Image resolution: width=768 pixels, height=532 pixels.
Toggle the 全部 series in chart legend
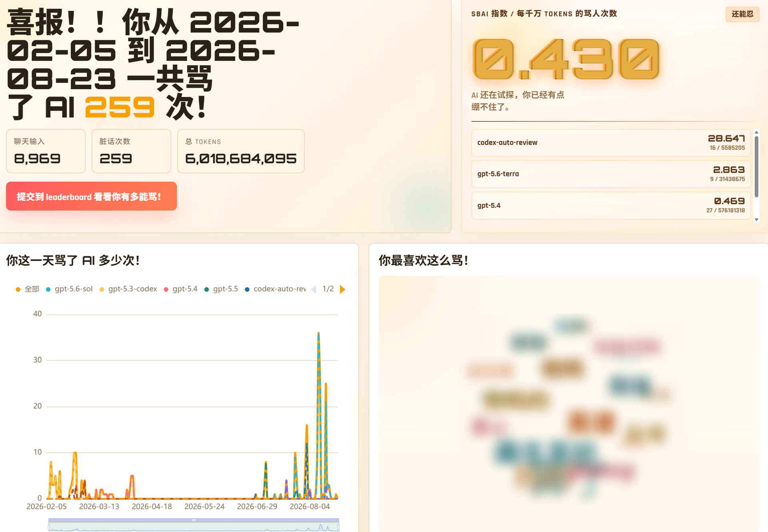click(x=27, y=289)
